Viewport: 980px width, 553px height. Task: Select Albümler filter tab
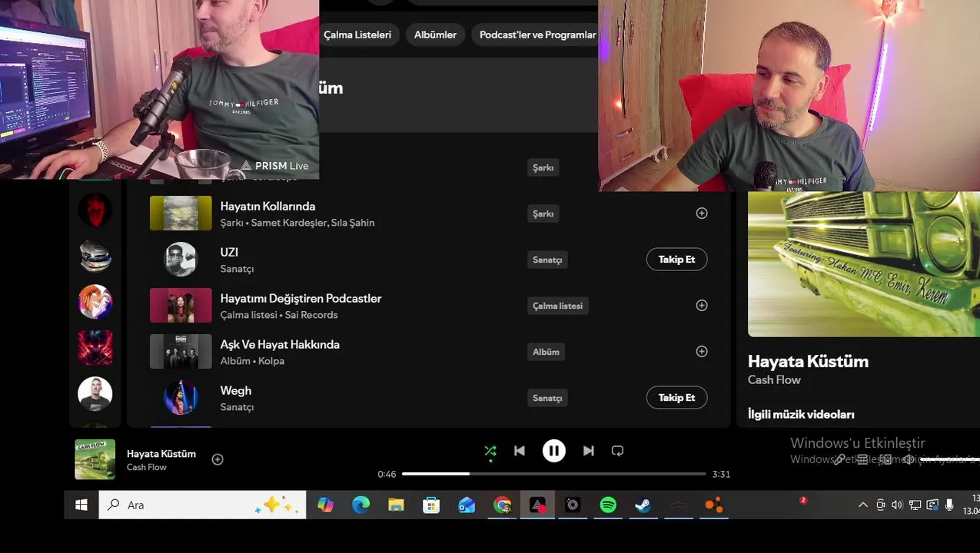click(435, 35)
